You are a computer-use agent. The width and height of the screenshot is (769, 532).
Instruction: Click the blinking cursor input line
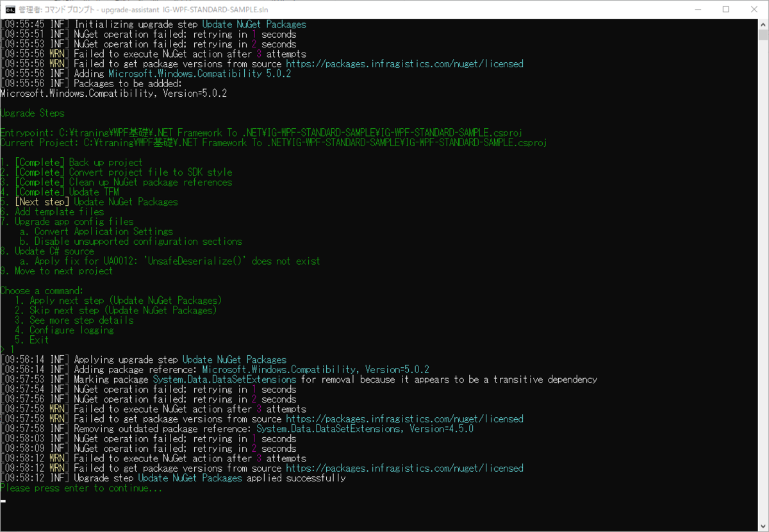tap(3, 499)
